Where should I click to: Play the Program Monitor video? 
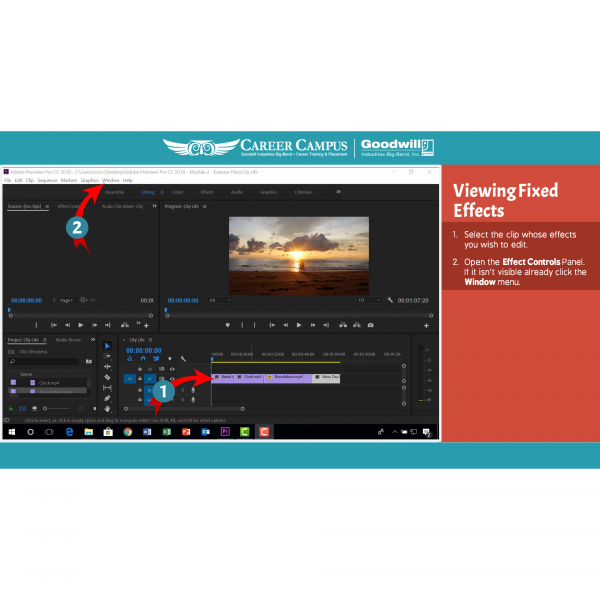(298, 324)
